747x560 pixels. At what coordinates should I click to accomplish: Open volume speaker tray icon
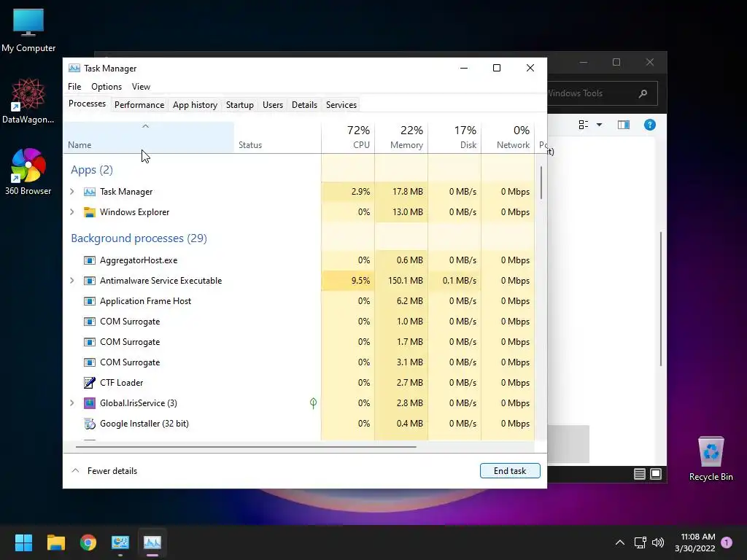click(x=658, y=542)
